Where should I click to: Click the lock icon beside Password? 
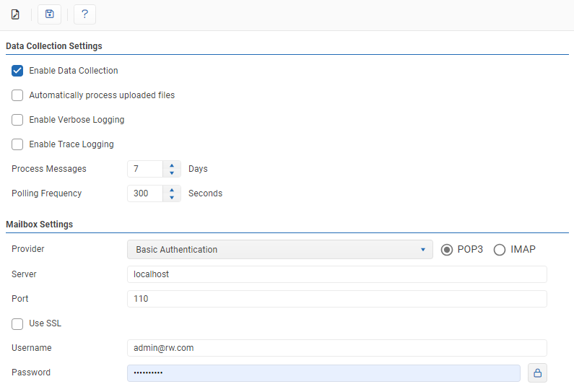pyautogui.click(x=537, y=373)
